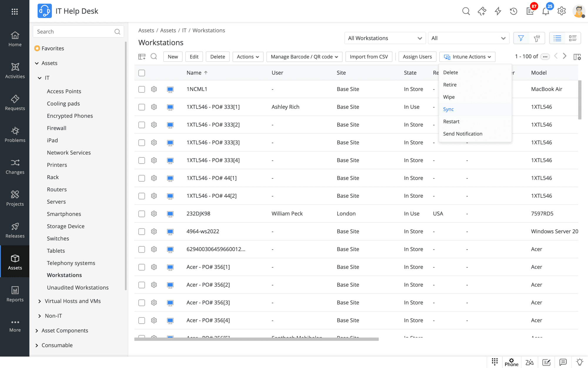Open the history clock icon
This screenshot has width=588, height=368.
[x=513, y=11]
